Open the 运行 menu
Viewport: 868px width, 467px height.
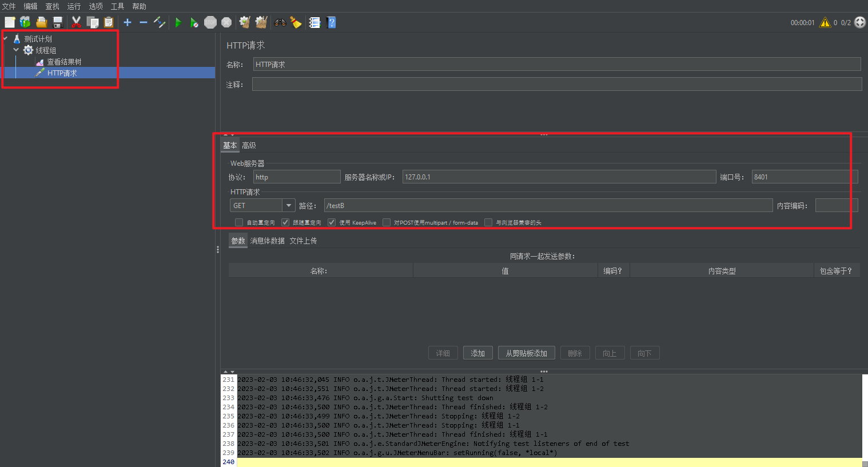[74, 6]
